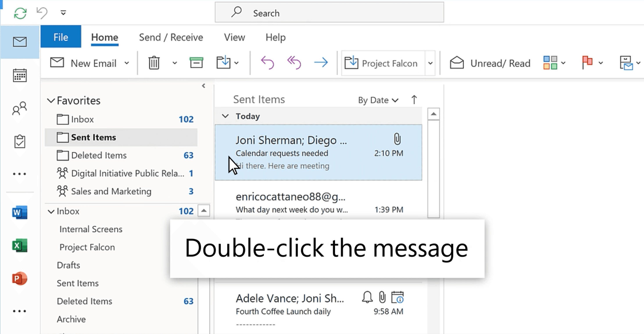Click in the Search box
The image size is (644, 334).
329,13
